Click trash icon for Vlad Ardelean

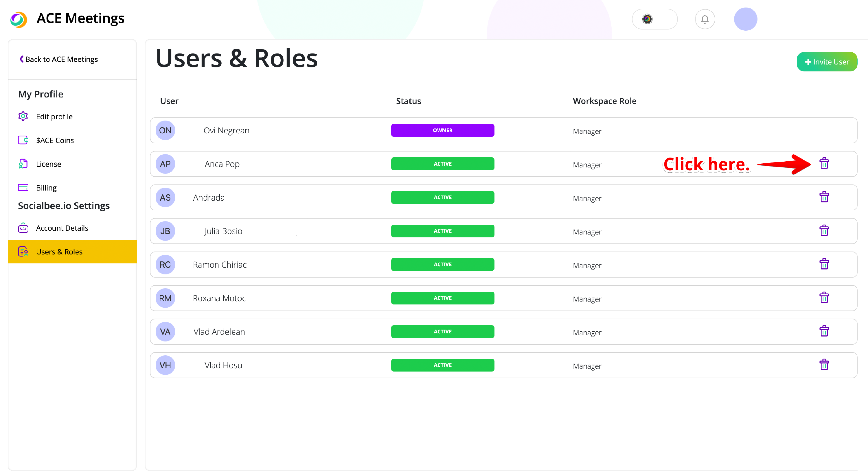click(824, 331)
